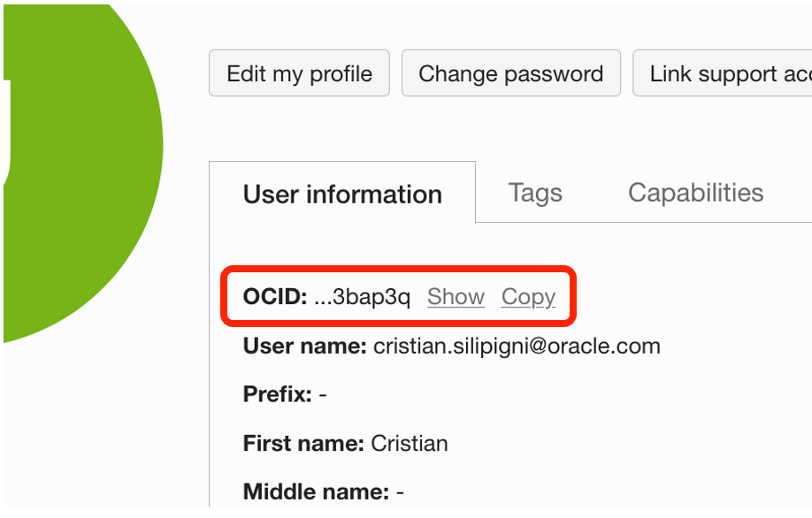Open the Tags tab
The image size is (812, 518).
pyautogui.click(x=535, y=193)
